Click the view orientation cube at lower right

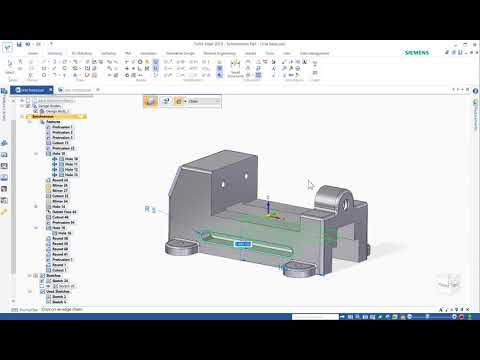click(x=449, y=283)
